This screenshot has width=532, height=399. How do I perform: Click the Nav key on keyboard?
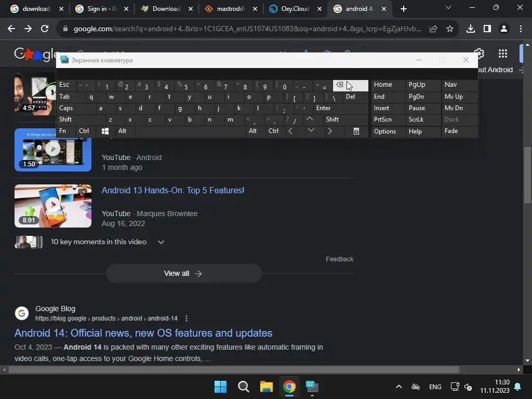(459, 86)
